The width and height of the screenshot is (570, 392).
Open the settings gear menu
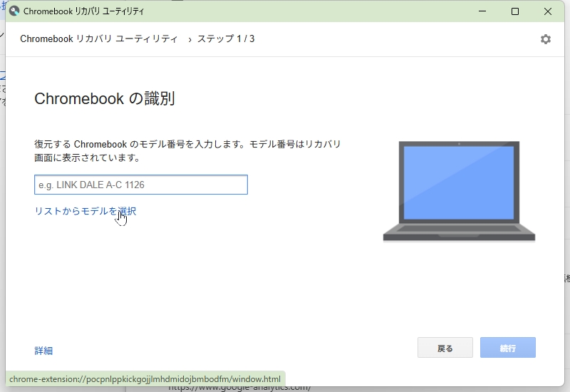[545, 39]
